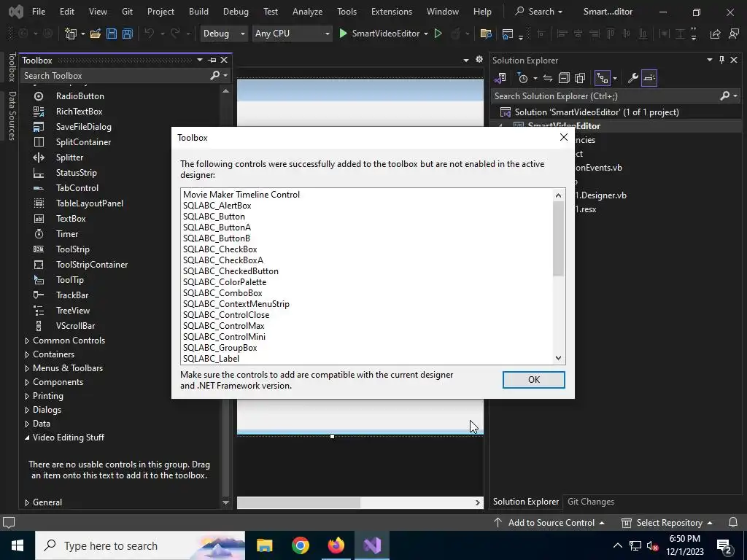Image resolution: width=747 pixels, height=560 pixels.
Task: Toggle Preview Selected Items in Solution Explorer
Action: click(x=649, y=78)
